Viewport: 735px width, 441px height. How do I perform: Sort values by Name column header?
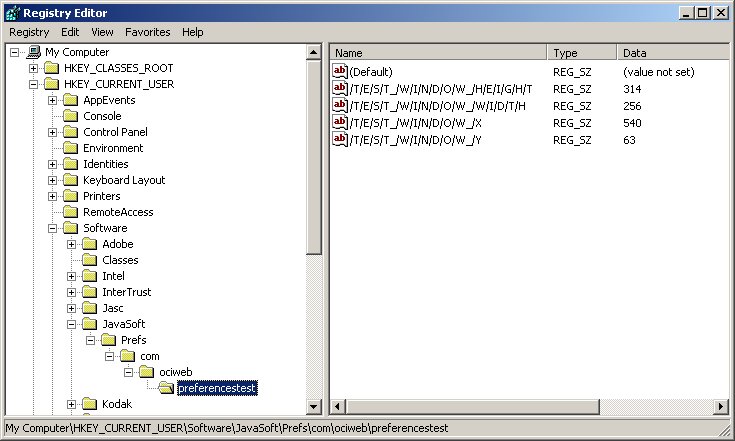point(439,52)
